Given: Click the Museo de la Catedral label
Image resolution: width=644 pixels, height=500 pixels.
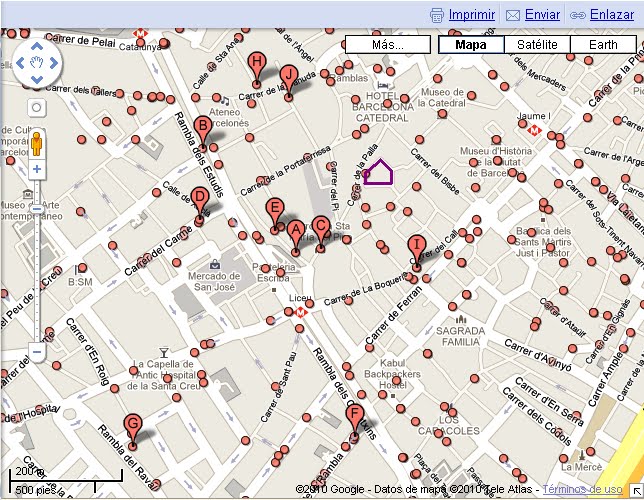Looking at the screenshot, I should [442, 97].
